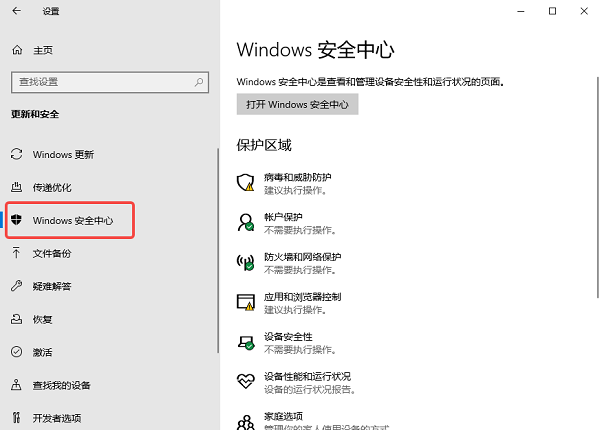Open the 应用和浏览器控制 link
Screen dimensions: 600x430
[x=302, y=296]
